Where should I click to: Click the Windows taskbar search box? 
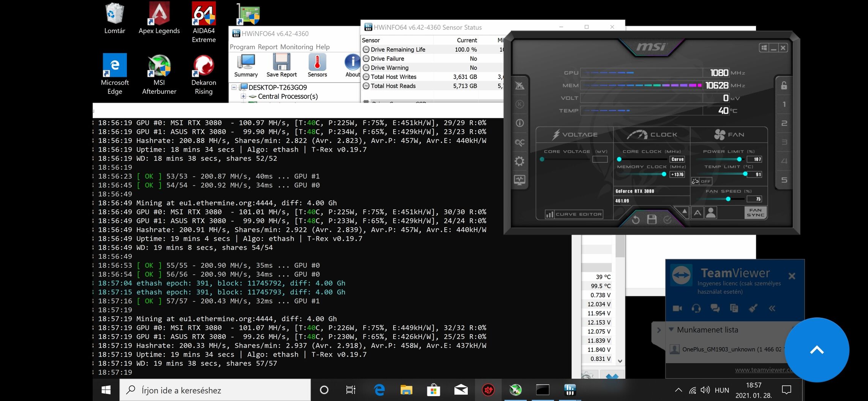point(215,390)
